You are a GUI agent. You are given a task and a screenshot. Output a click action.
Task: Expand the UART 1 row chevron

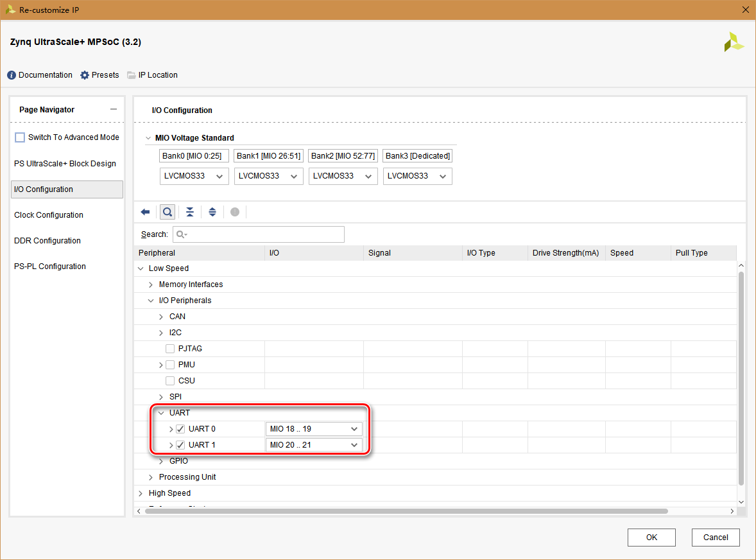tap(171, 445)
